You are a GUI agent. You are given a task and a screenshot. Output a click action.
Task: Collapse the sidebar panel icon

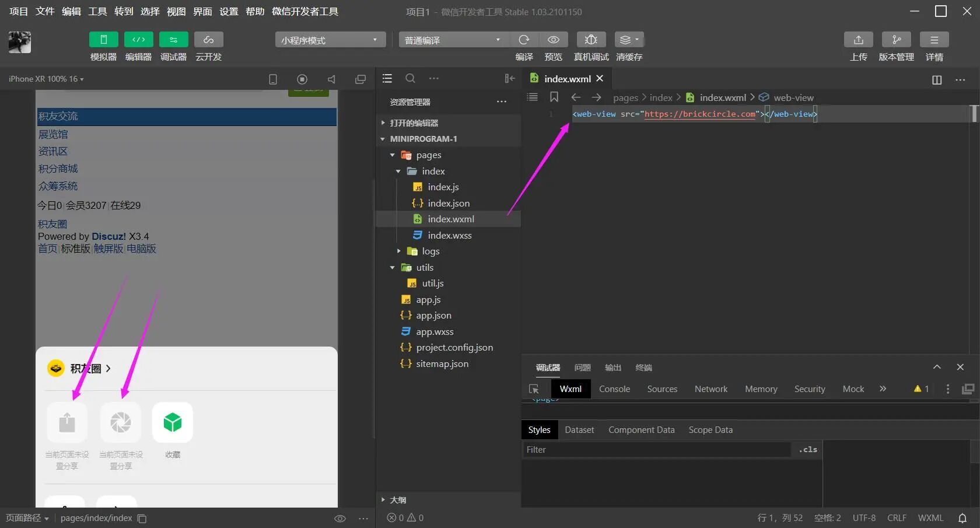pos(509,78)
